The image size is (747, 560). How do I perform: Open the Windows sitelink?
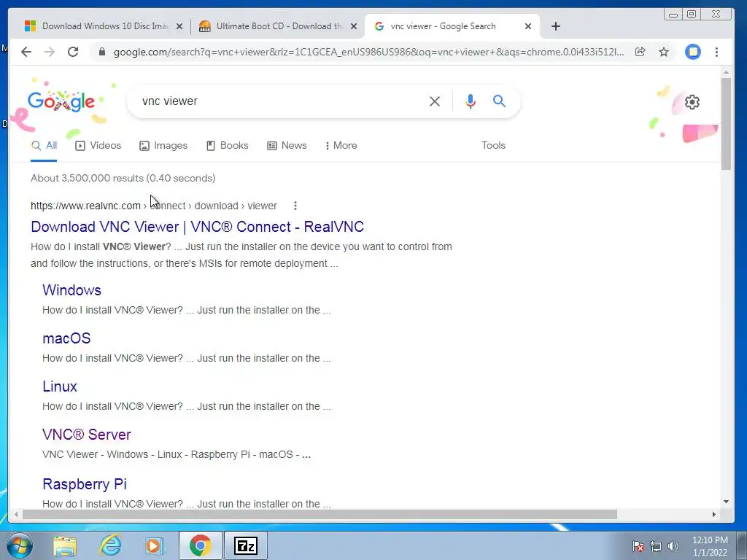[72, 290]
